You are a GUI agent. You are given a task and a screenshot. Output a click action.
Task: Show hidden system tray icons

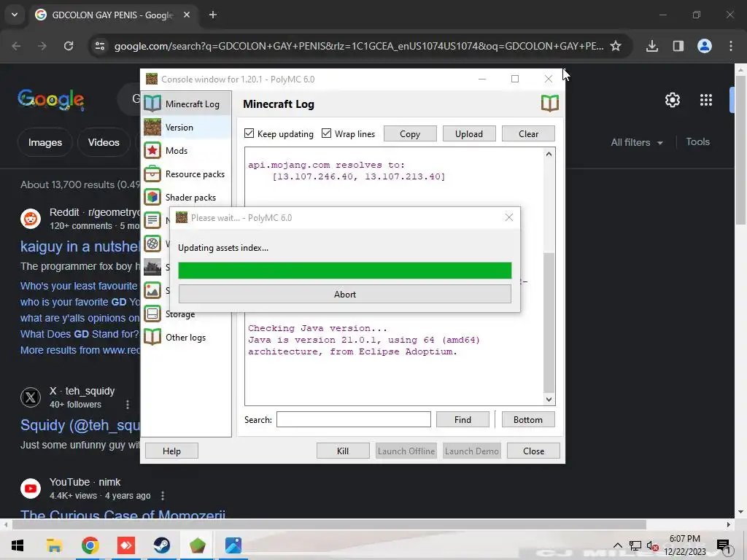617,545
